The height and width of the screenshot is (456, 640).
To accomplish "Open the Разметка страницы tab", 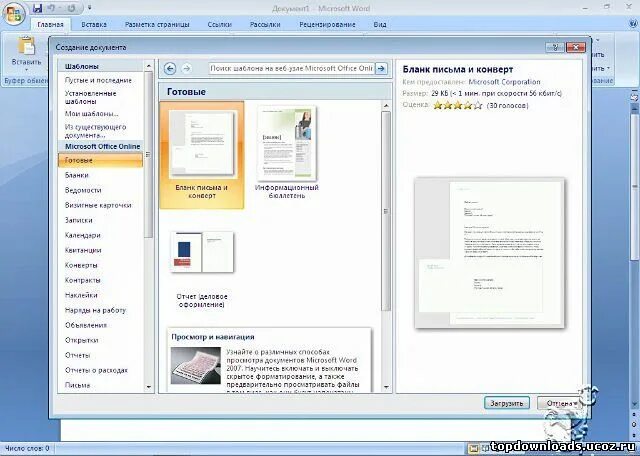I will [157, 24].
